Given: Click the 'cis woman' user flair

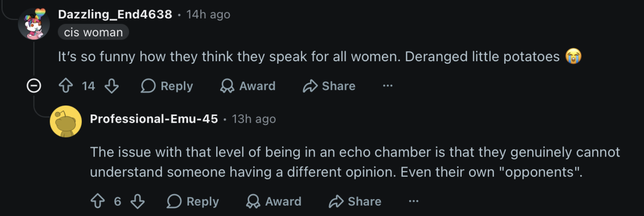Looking at the screenshot, I should tap(93, 32).
